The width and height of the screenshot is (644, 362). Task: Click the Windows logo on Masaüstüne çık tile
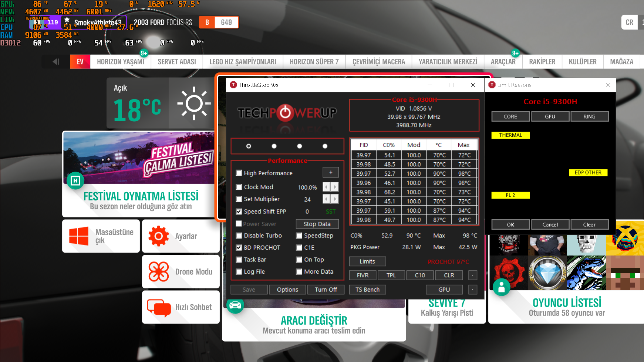(x=79, y=236)
